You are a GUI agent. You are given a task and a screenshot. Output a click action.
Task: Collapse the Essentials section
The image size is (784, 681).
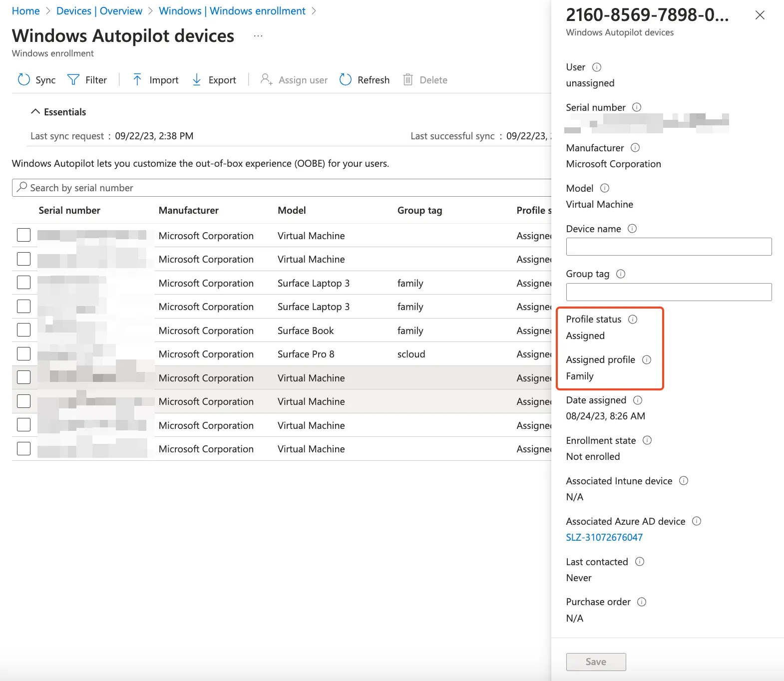coord(35,112)
